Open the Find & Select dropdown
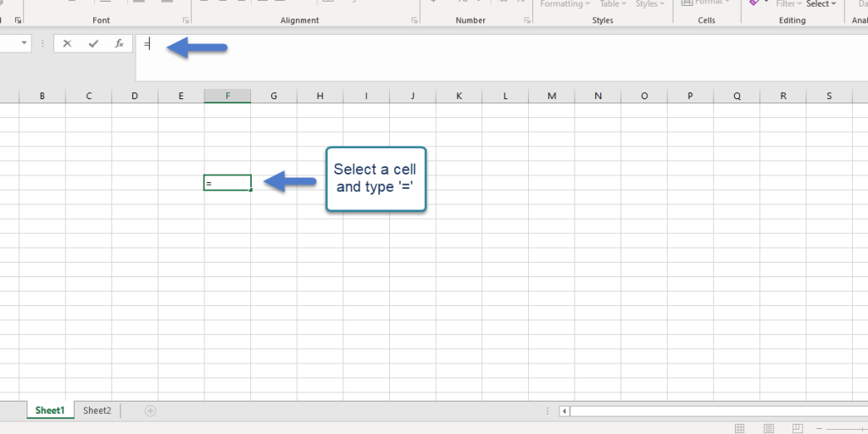 point(821,4)
